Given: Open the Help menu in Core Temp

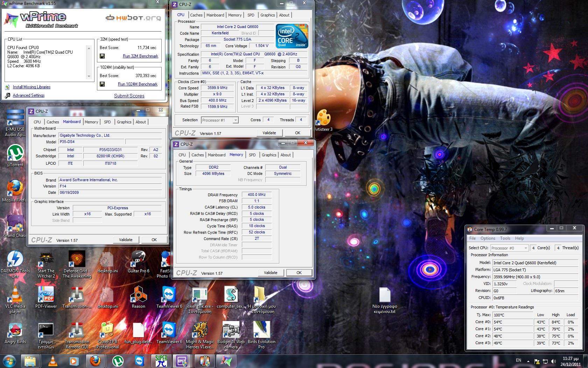Looking at the screenshot, I should point(519,238).
